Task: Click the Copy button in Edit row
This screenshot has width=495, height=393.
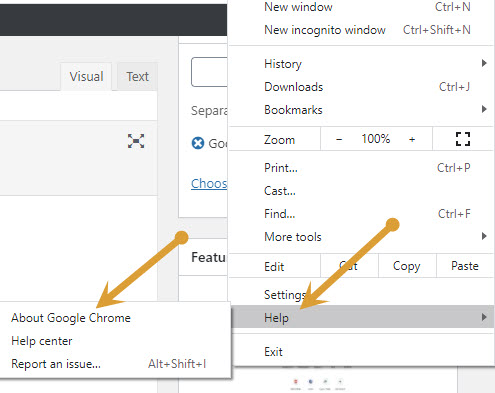Action: click(x=407, y=266)
